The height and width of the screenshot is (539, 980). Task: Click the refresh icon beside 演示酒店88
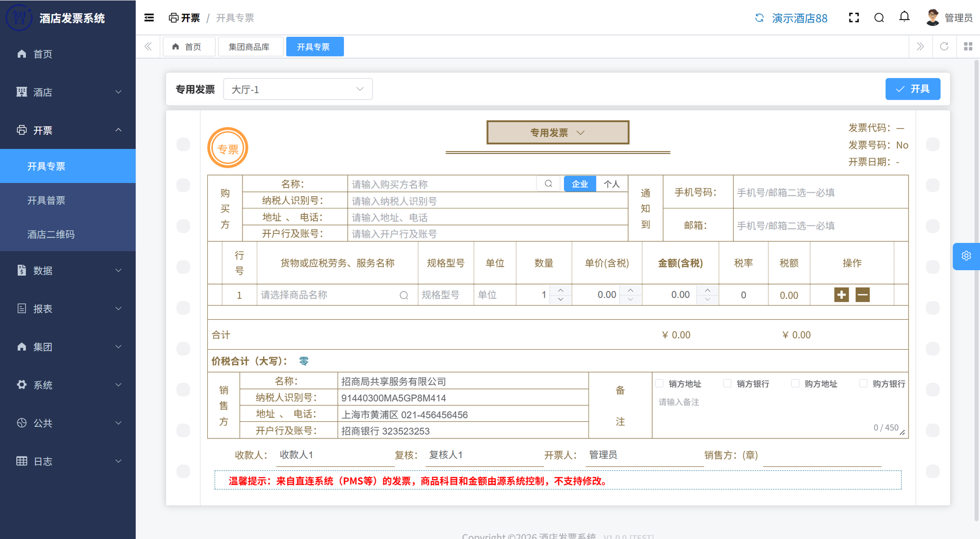(x=759, y=18)
